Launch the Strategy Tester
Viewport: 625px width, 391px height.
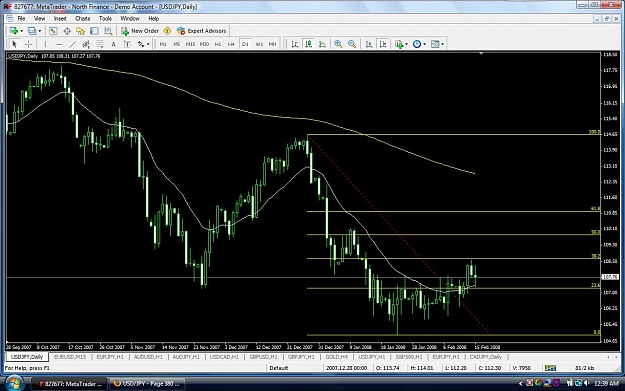(108, 31)
